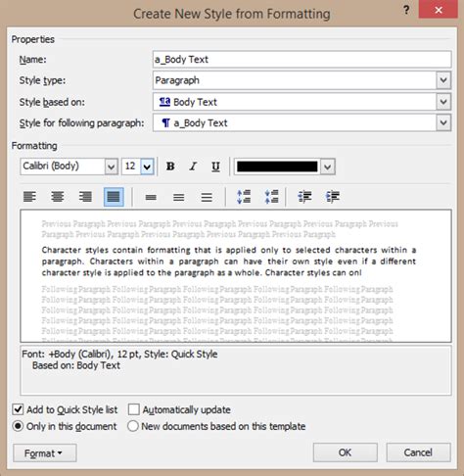Decrease paragraph spacing
Image resolution: width=464 pixels, height=476 pixels.
point(271,197)
